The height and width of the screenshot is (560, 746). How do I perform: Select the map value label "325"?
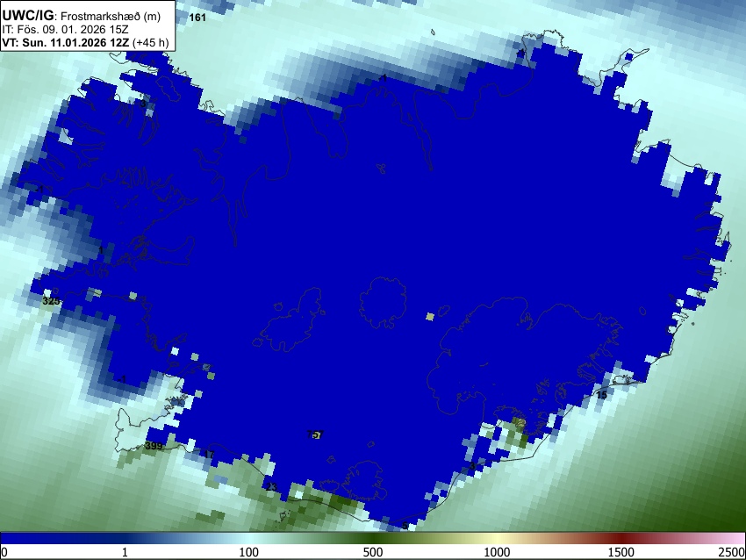pos(51,301)
